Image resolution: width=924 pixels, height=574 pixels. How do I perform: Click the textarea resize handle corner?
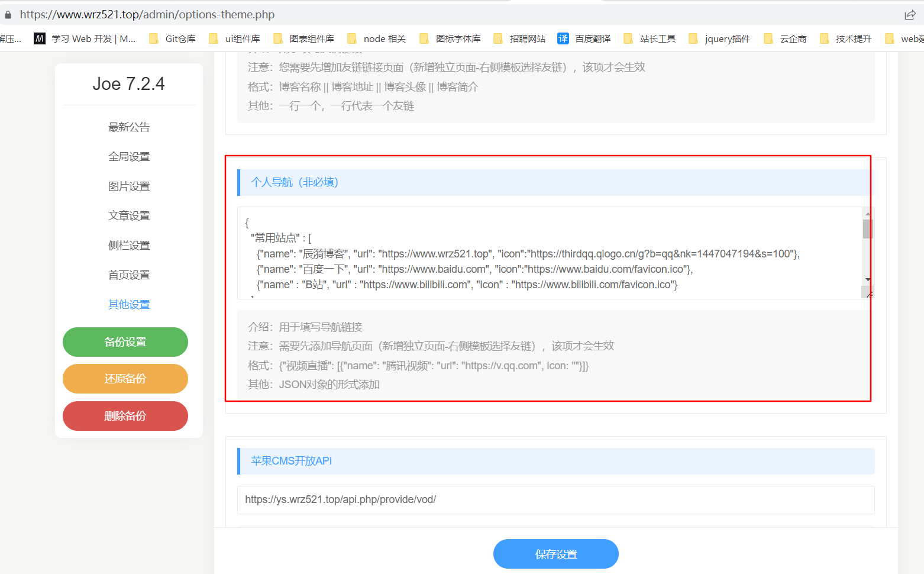point(868,293)
